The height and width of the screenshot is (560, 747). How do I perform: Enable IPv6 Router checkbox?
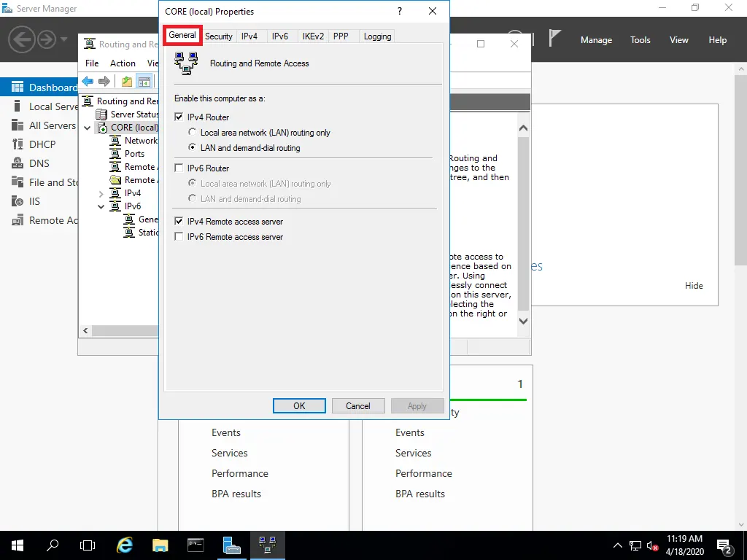click(x=179, y=168)
